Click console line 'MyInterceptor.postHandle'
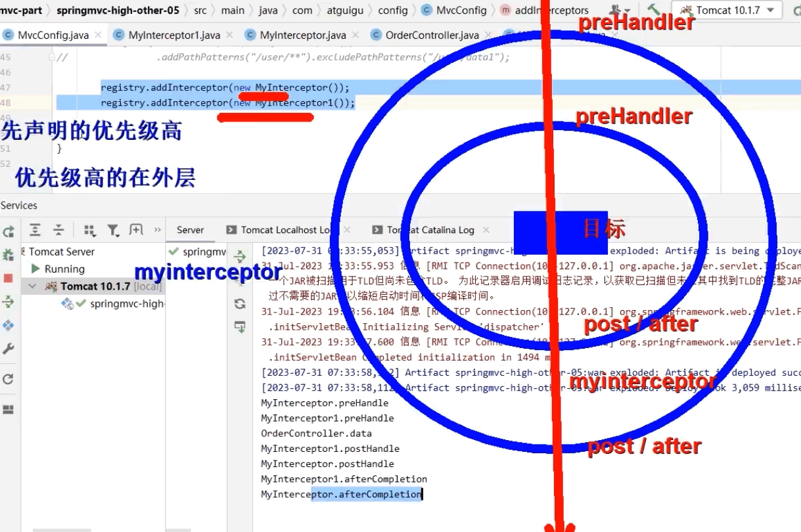This screenshot has height=532, width=801. pyautogui.click(x=327, y=464)
